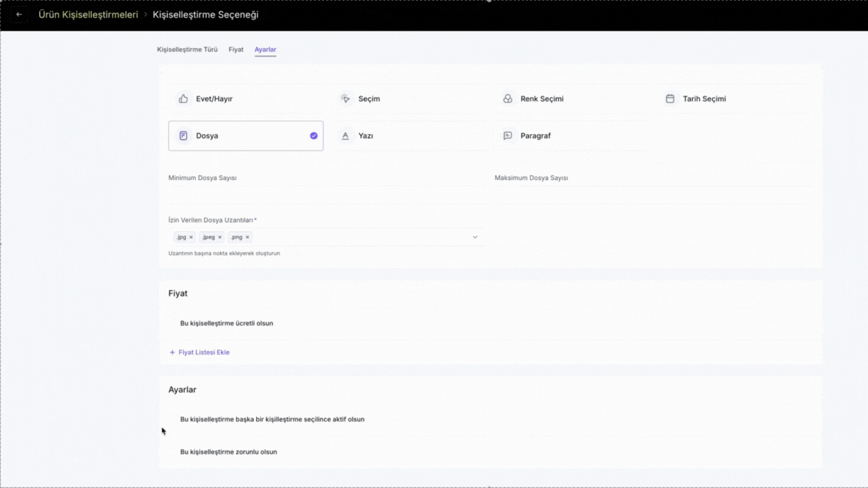Open Ürün Kişiselleştirmeleri breadcrumb link
This screenshot has width=868, height=488.
(88, 15)
